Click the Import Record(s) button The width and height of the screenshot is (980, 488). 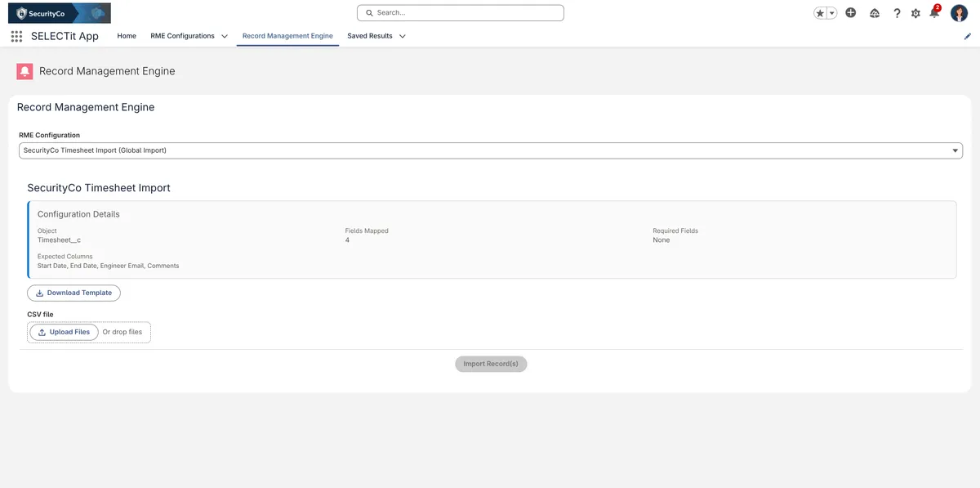(491, 364)
